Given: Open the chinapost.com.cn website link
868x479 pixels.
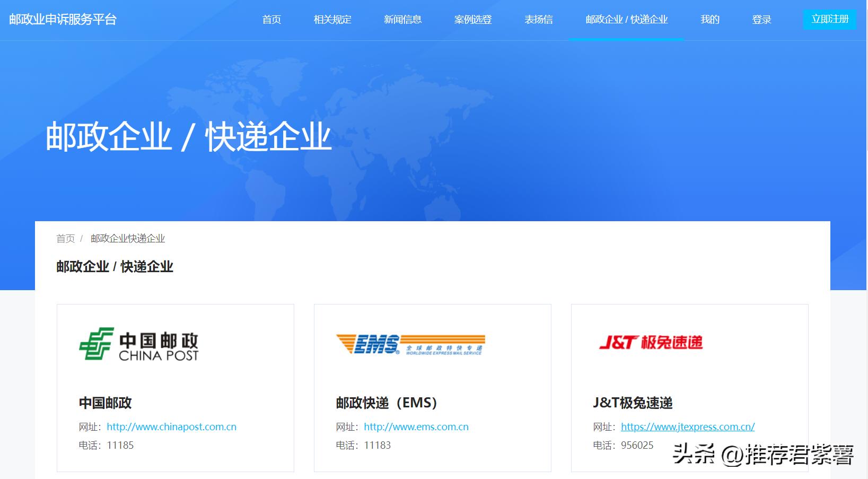Looking at the screenshot, I should [172, 426].
